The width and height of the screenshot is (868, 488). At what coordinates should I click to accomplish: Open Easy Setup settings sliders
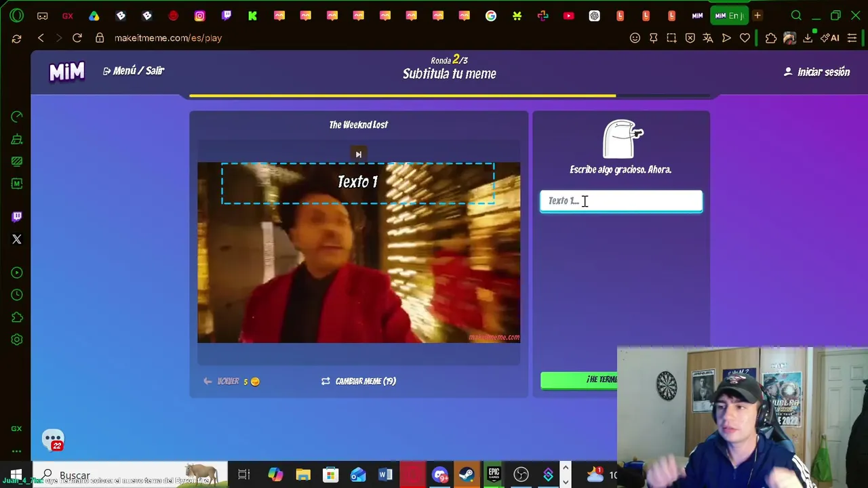pyautogui.click(x=852, y=38)
